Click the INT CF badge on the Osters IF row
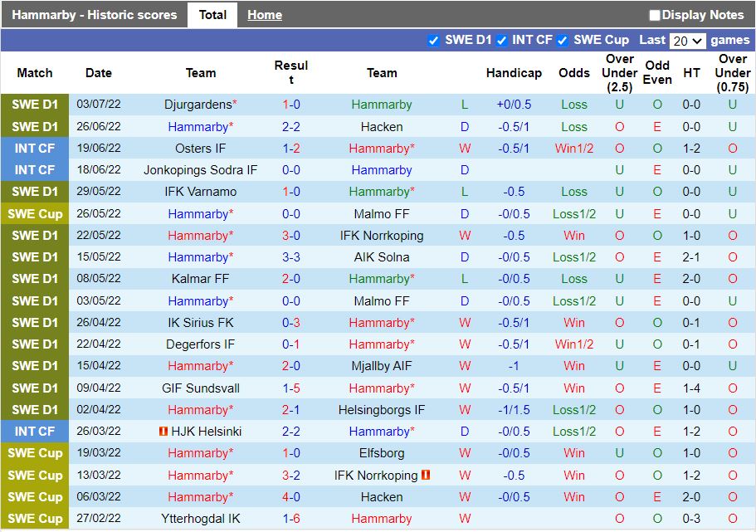 (34, 149)
